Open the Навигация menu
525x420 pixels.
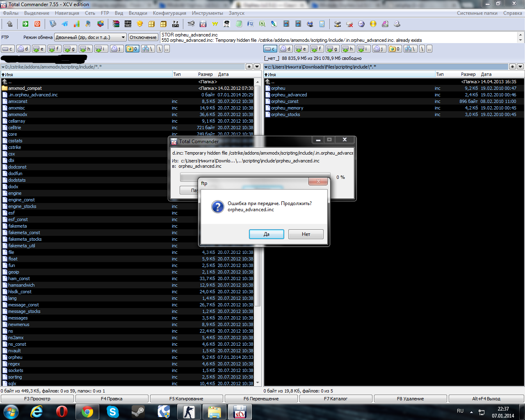click(x=67, y=13)
